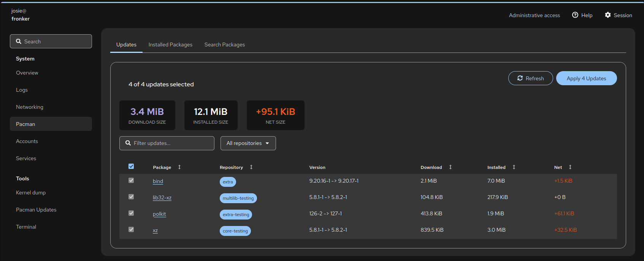This screenshot has width=644, height=261.
Task: Open Terminal from the sidebar
Action: coord(26,227)
